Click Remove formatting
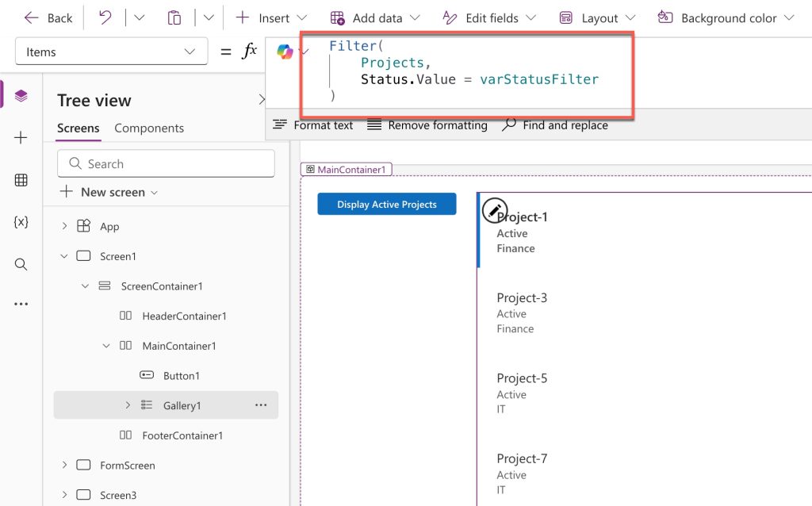This screenshot has width=812, height=506. 427,125
